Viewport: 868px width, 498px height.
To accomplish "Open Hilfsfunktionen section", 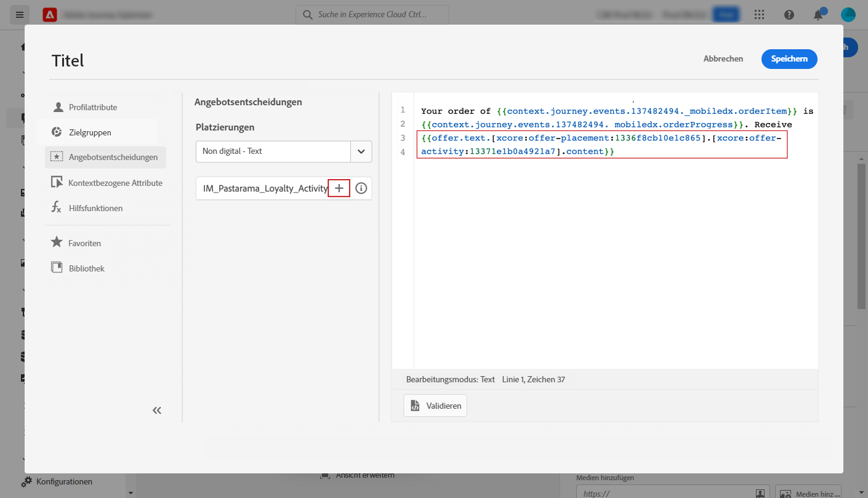I will tap(95, 208).
